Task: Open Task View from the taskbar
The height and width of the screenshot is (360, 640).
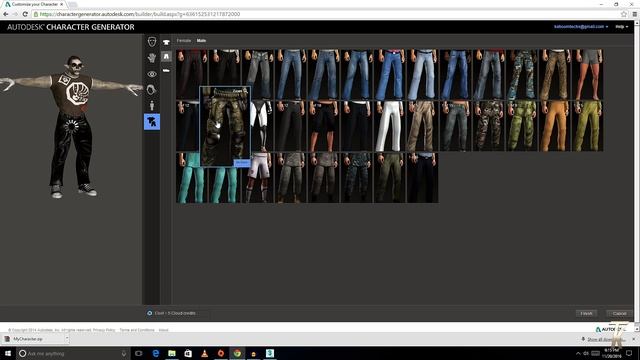Action: click(x=139, y=353)
